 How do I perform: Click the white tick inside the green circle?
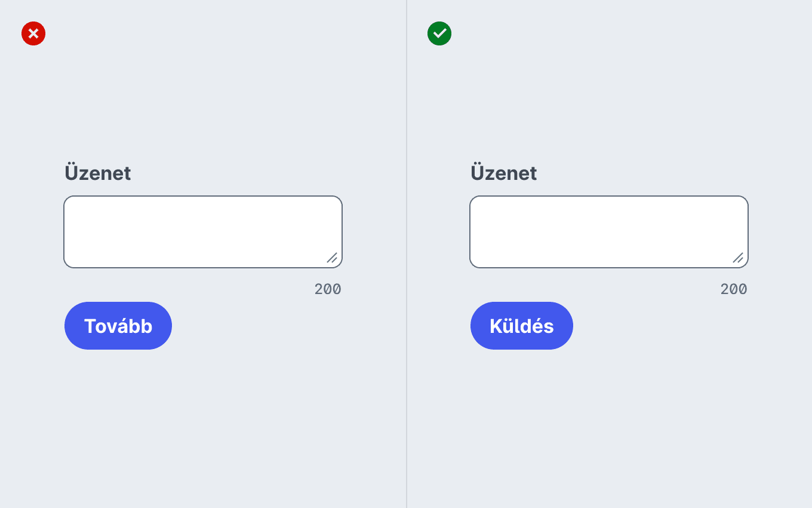(x=439, y=33)
